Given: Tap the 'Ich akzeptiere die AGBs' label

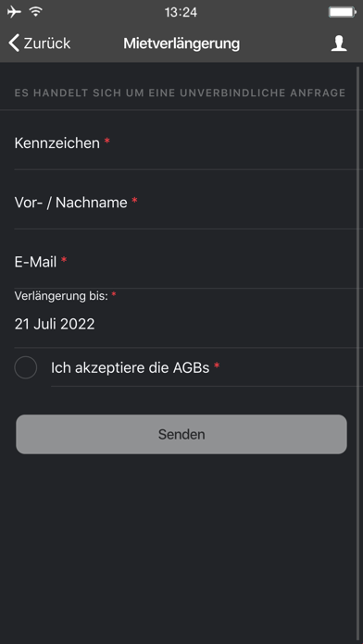Looking at the screenshot, I should (x=131, y=367).
